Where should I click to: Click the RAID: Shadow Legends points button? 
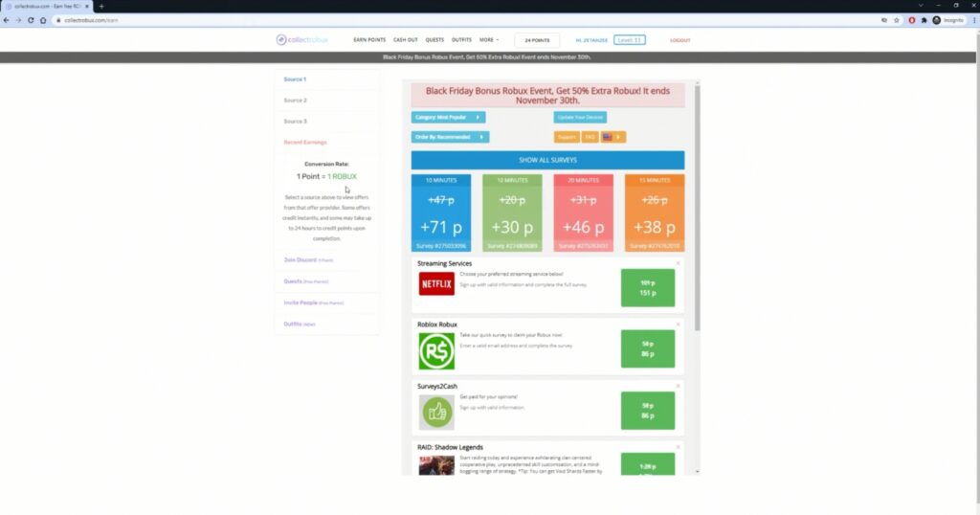pyautogui.click(x=648, y=463)
